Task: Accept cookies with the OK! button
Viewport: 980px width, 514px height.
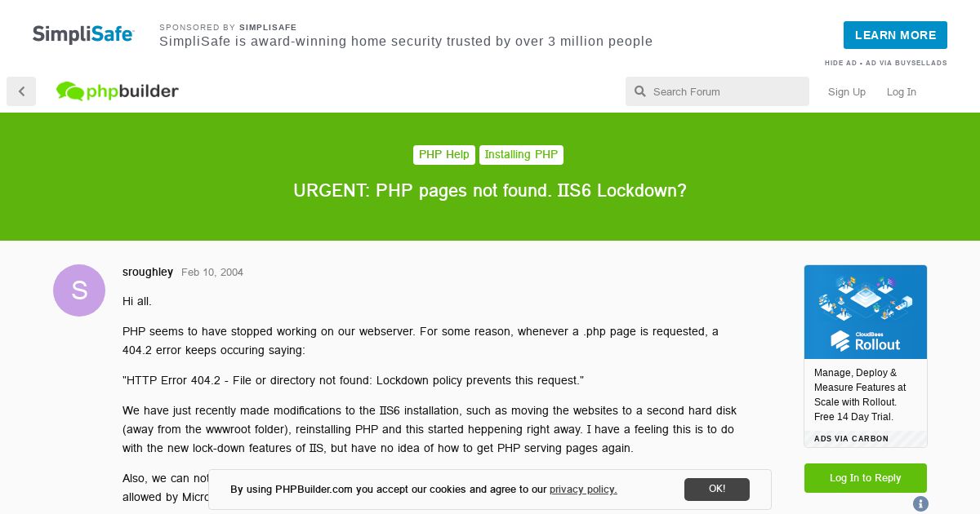Action: (x=717, y=489)
